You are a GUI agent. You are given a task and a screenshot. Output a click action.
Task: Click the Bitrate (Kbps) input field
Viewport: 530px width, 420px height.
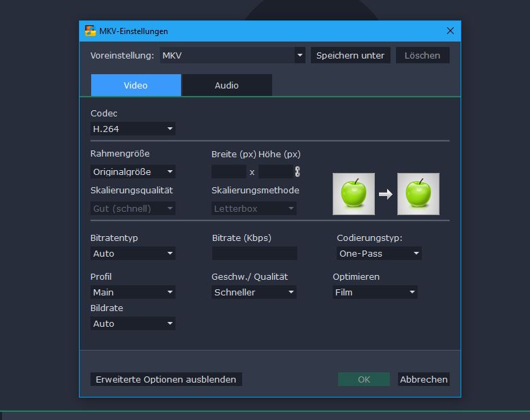(x=254, y=254)
